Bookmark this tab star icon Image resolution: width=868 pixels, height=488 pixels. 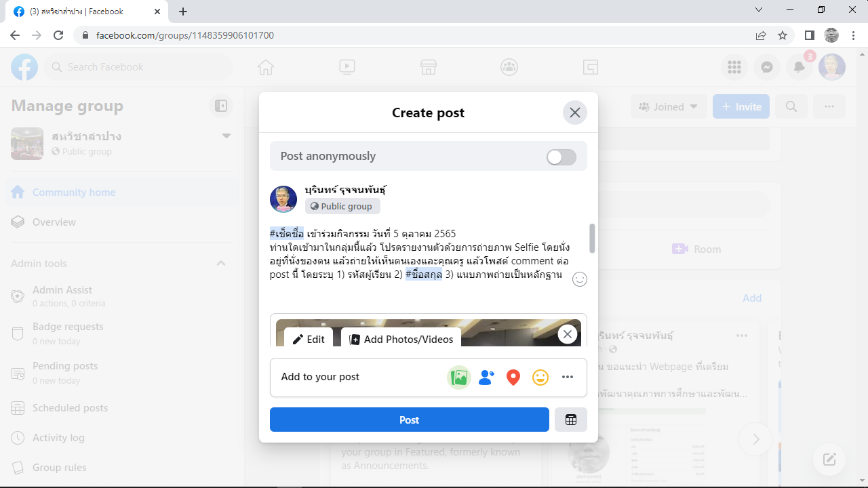pyautogui.click(x=783, y=35)
